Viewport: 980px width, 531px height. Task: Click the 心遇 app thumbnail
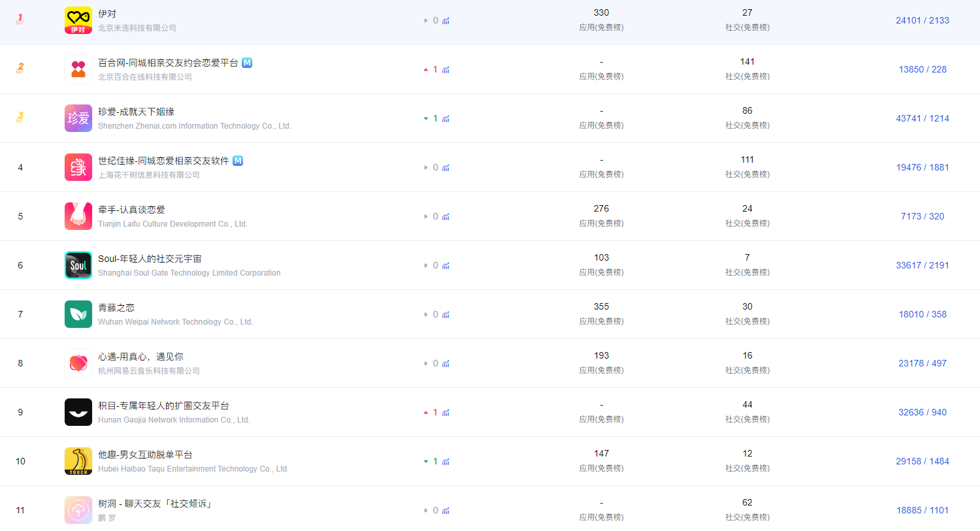[x=78, y=363]
